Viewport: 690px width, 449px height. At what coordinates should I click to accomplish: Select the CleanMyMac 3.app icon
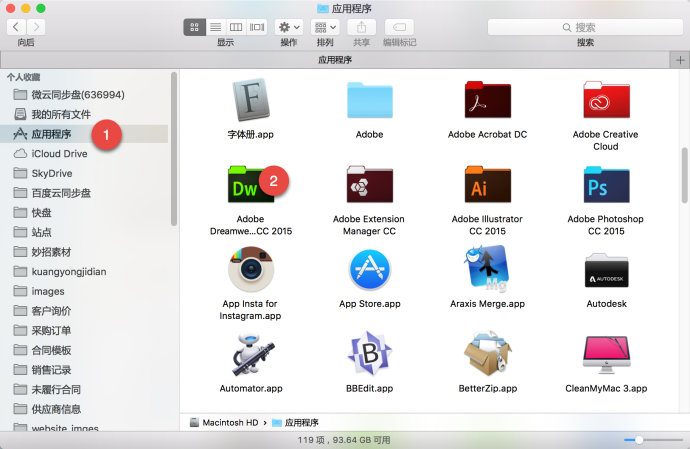[x=606, y=354]
